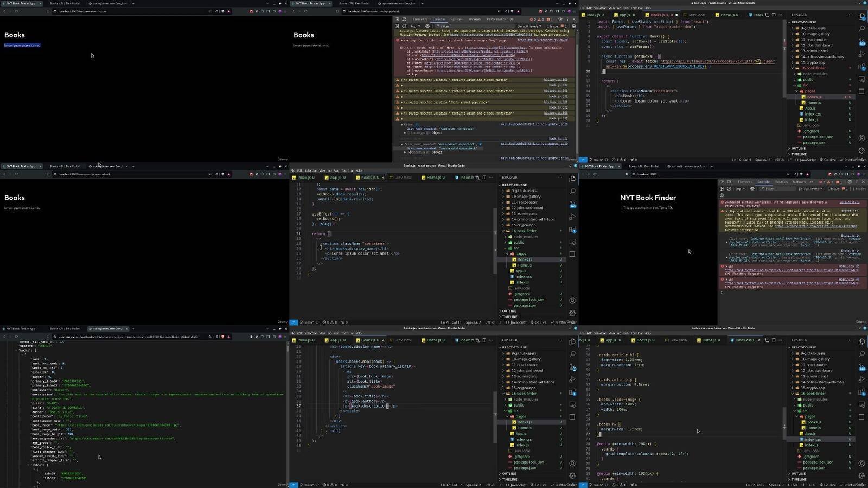Close the index.css tab in index.css VS Code window

click(759, 340)
